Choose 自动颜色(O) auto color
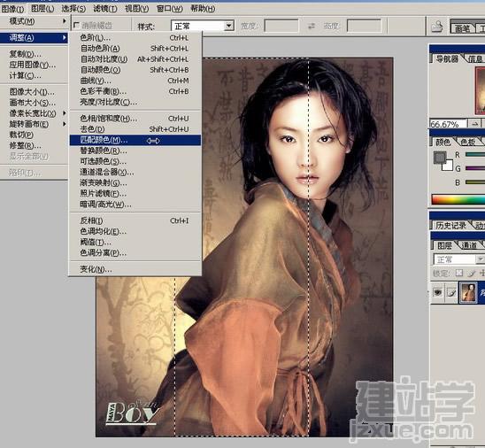Viewport: 485px width, 448px height. 135,70
